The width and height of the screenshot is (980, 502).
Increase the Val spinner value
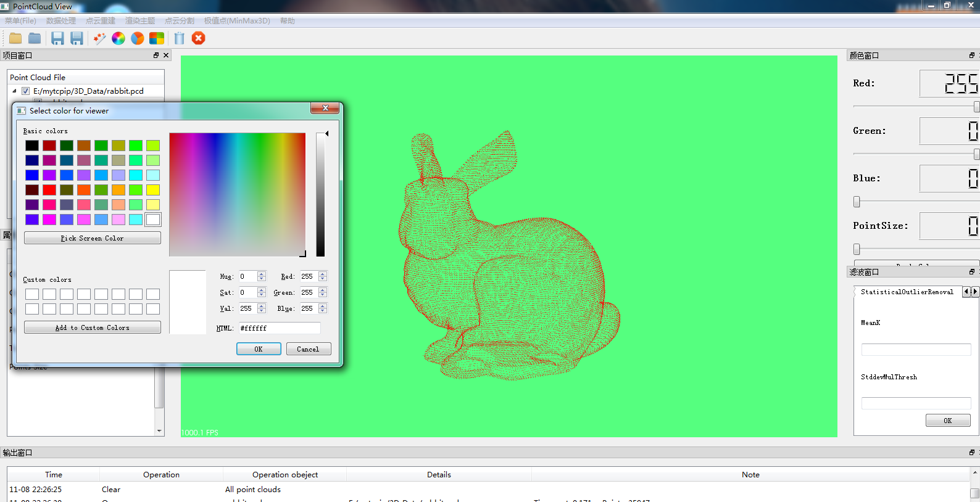coord(262,306)
